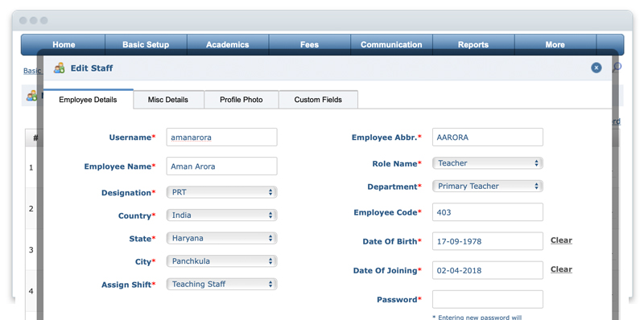Image resolution: width=644 pixels, height=320 pixels.
Task: Open the Communication menu
Action: coord(391,45)
